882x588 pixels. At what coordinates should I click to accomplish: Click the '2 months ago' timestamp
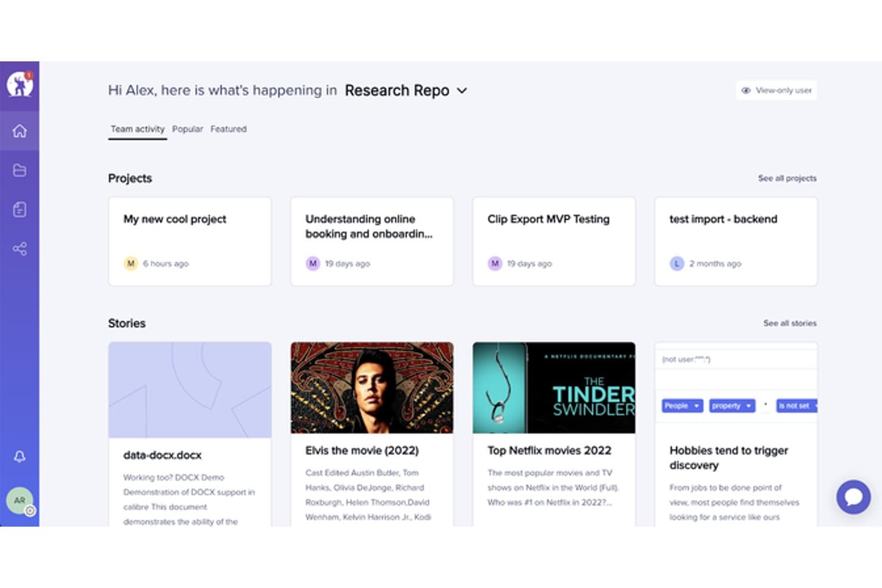(x=715, y=263)
